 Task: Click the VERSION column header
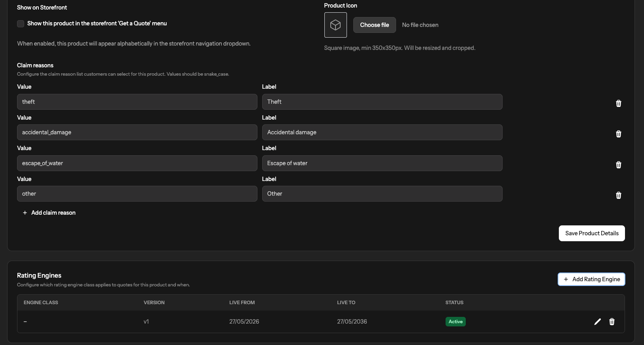154,303
